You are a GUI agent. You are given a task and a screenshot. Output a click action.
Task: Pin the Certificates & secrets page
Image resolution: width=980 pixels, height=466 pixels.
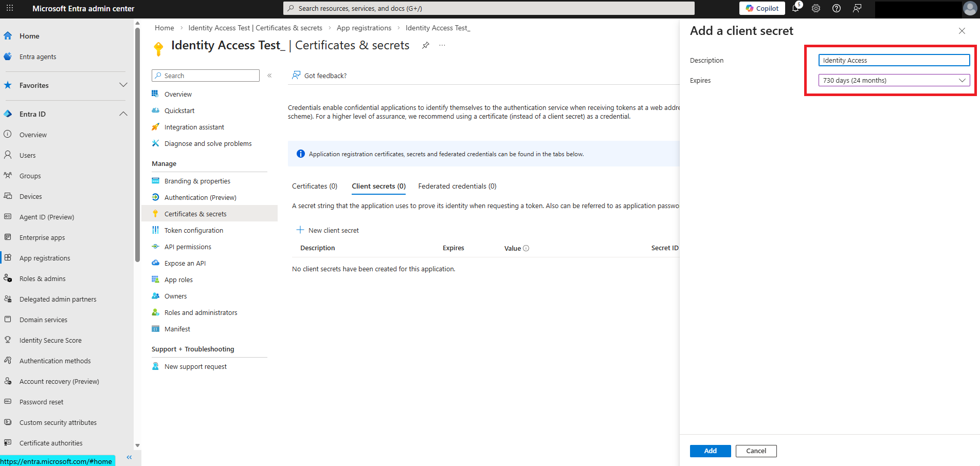click(x=426, y=45)
